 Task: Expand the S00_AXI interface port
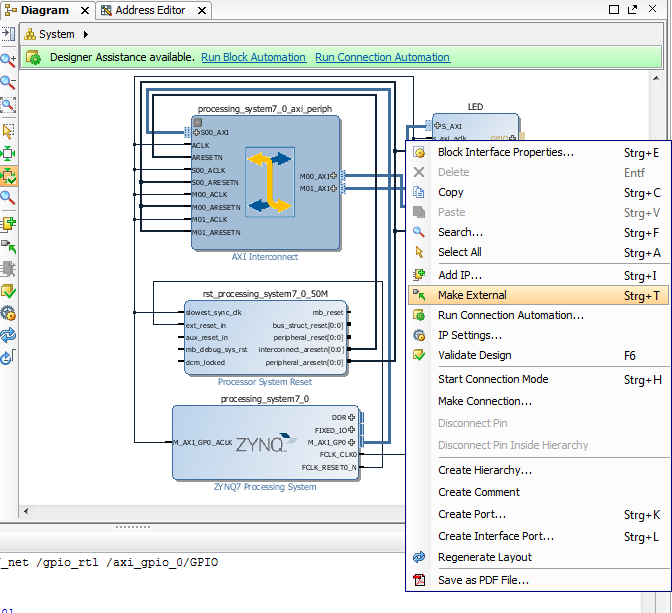point(197,132)
